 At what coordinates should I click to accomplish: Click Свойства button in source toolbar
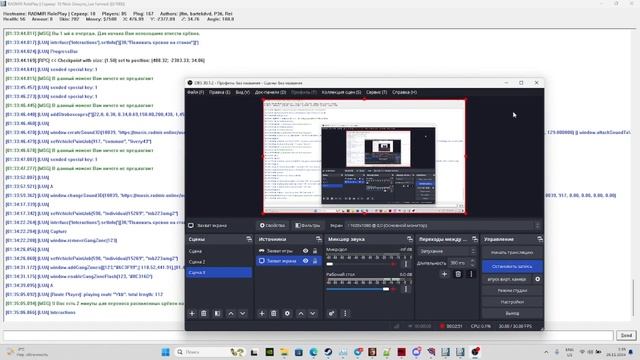(272, 225)
